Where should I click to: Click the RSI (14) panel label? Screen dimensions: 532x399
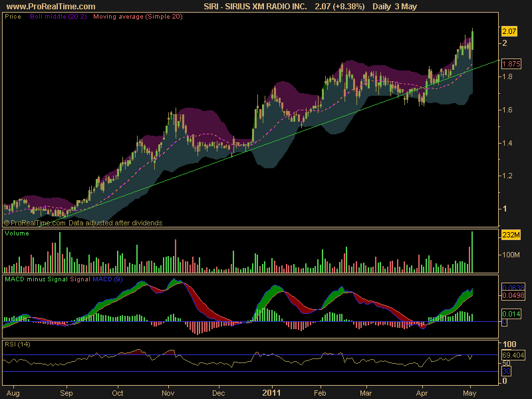pos(17,344)
